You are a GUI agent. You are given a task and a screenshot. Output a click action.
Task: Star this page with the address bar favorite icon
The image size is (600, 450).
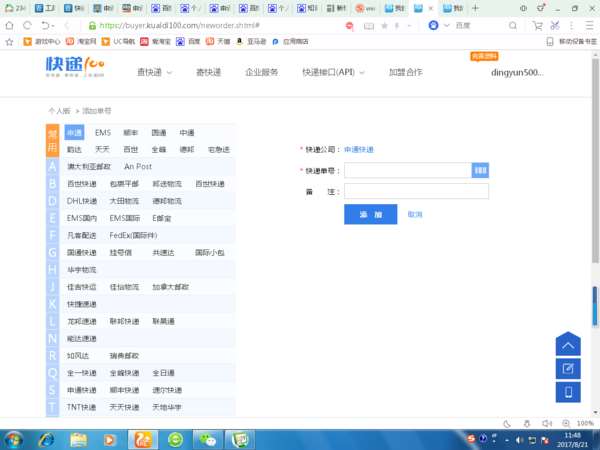coord(385,26)
